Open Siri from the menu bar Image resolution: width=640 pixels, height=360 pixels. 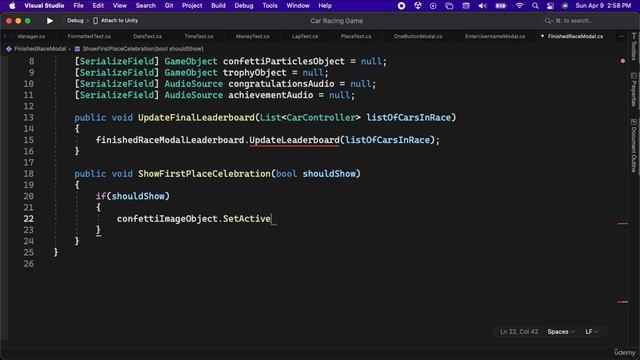click(x=565, y=6)
